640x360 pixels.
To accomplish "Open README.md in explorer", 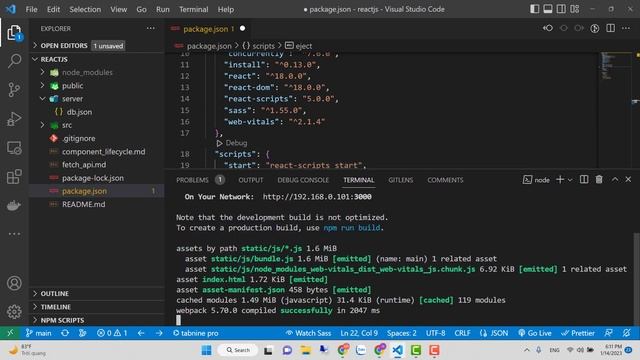I will 84,204.
